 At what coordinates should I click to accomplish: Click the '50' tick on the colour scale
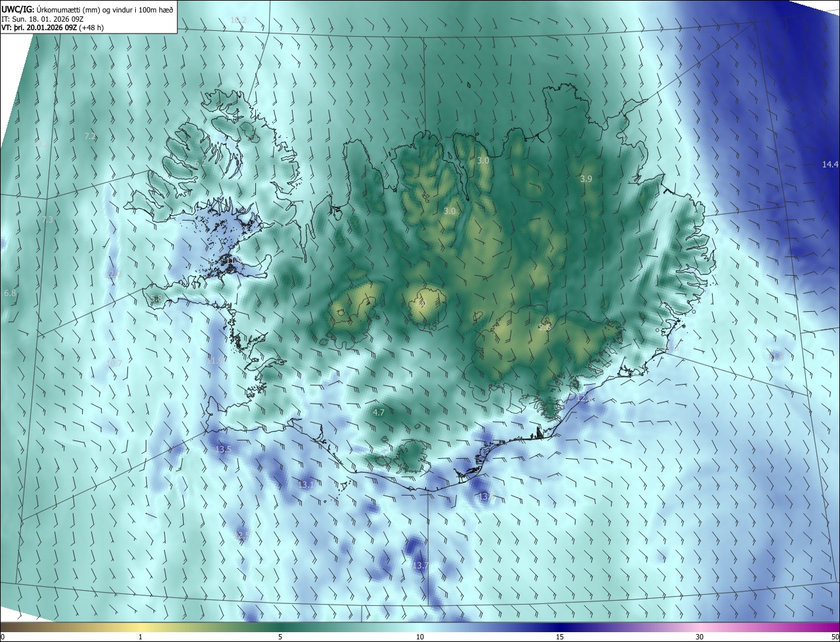[835, 637]
